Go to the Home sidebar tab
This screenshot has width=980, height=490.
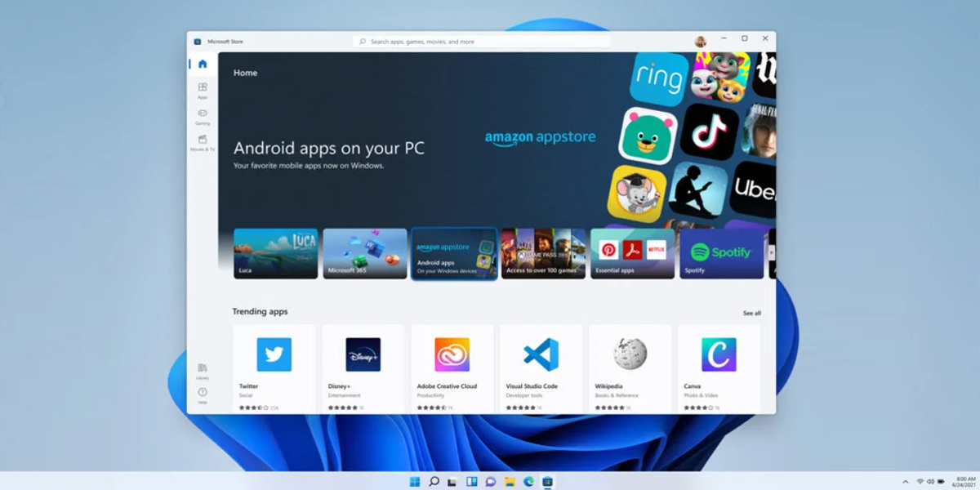(203, 64)
